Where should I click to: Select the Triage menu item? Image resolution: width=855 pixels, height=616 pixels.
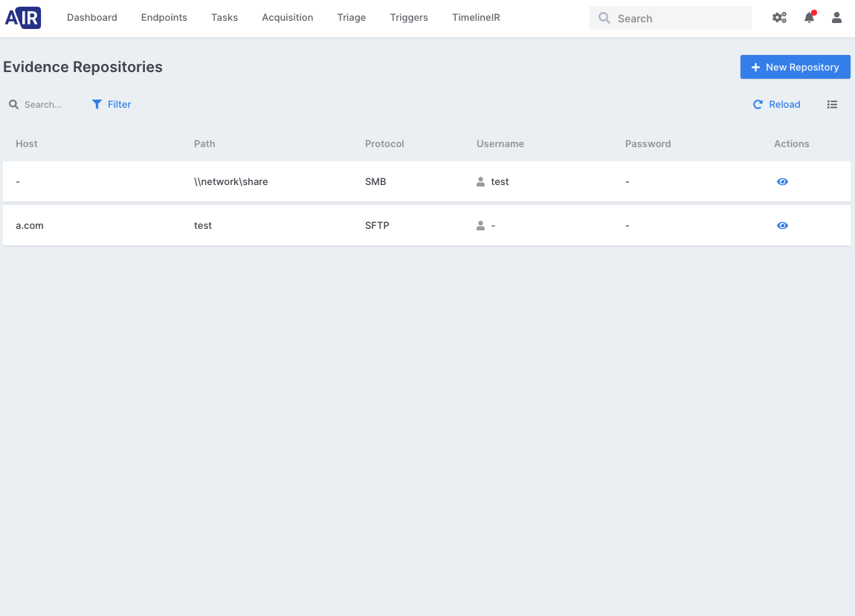coord(352,18)
